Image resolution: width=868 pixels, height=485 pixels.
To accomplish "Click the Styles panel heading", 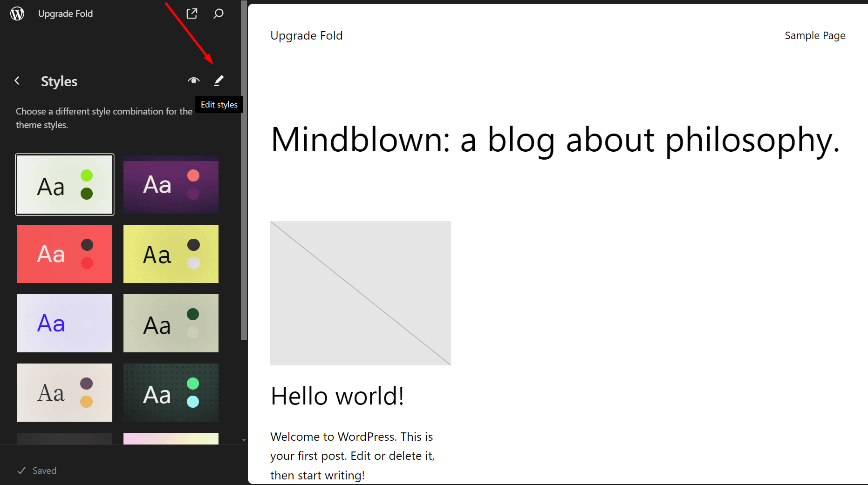I will (x=59, y=81).
